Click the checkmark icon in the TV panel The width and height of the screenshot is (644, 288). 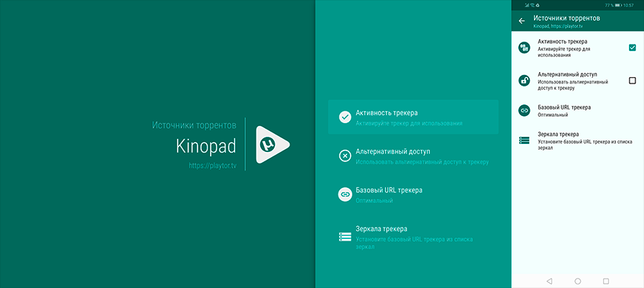[x=345, y=117]
